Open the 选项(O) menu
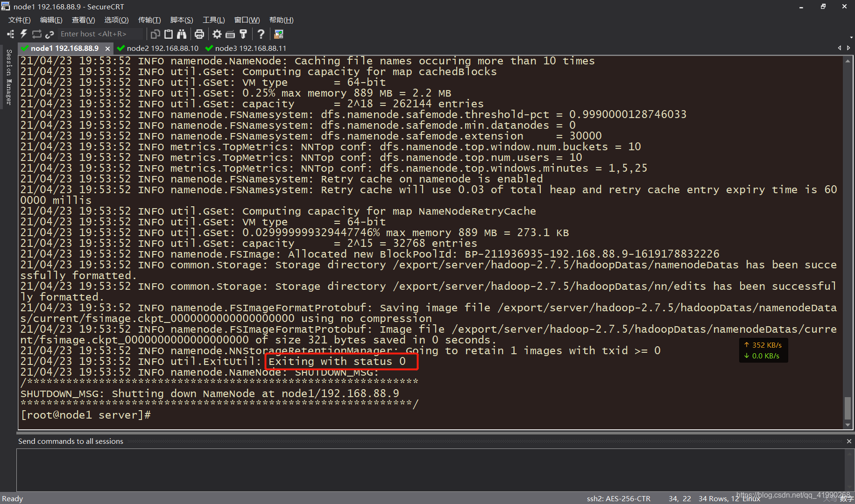The width and height of the screenshot is (855, 504). (x=116, y=20)
